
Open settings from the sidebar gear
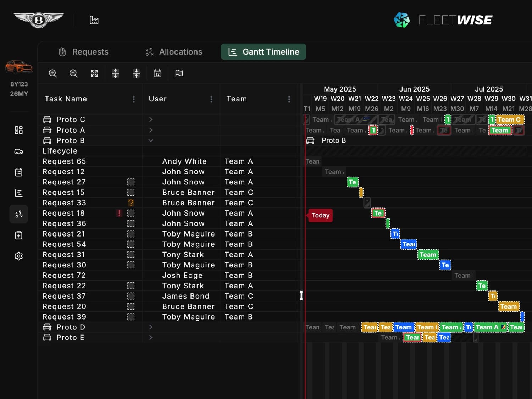[18, 256]
